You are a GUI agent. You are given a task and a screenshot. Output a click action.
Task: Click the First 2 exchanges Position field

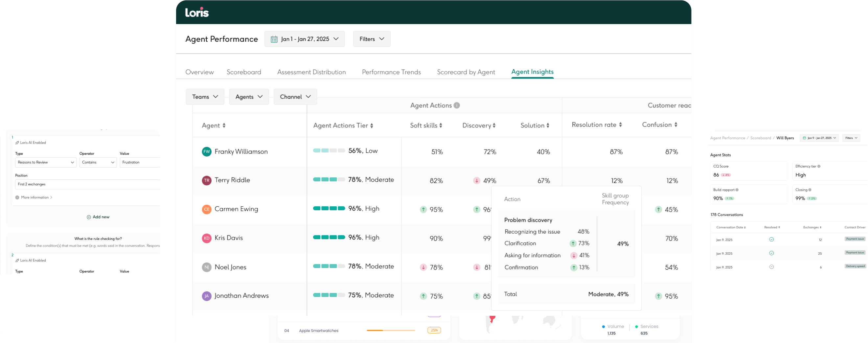point(87,184)
